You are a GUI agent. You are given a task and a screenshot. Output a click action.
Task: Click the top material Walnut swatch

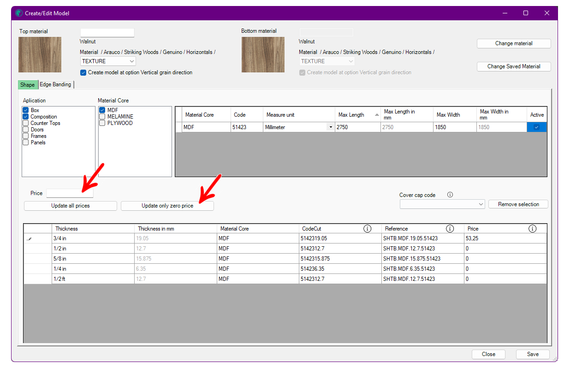pos(40,54)
